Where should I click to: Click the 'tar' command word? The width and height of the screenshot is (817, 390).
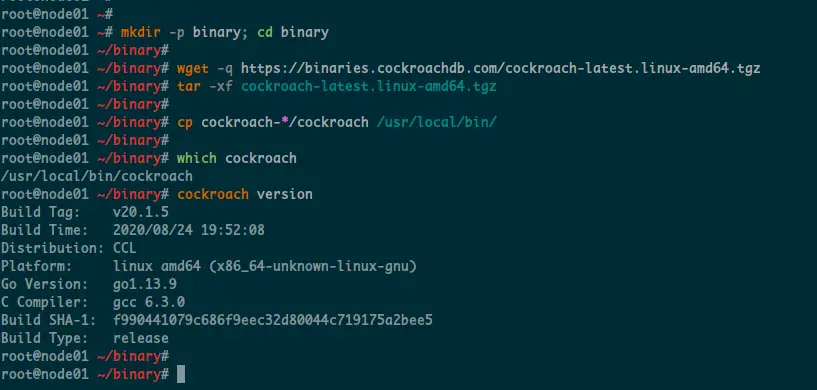click(x=189, y=87)
